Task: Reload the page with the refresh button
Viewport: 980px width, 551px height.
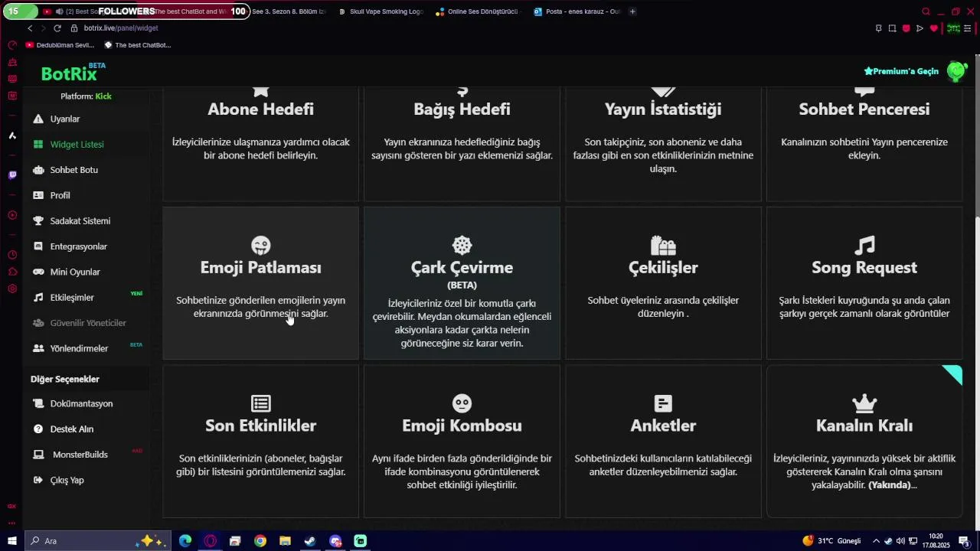Action: 57,28
